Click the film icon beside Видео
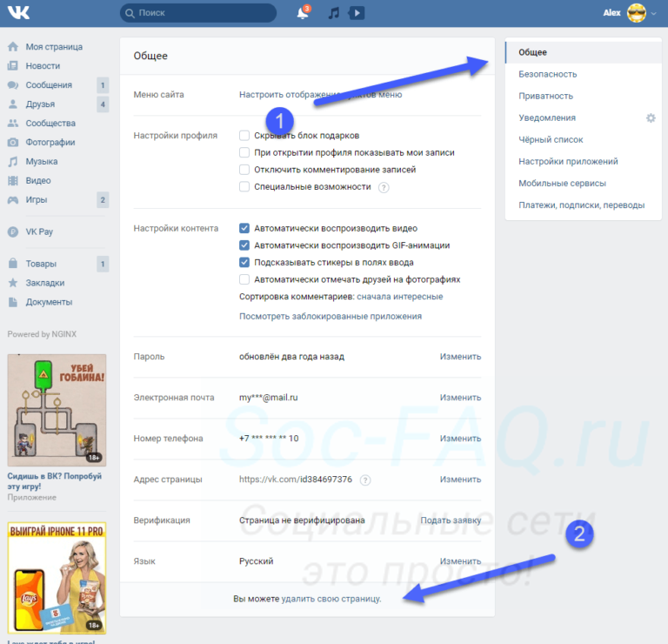The image size is (668, 644). pyautogui.click(x=13, y=181)
